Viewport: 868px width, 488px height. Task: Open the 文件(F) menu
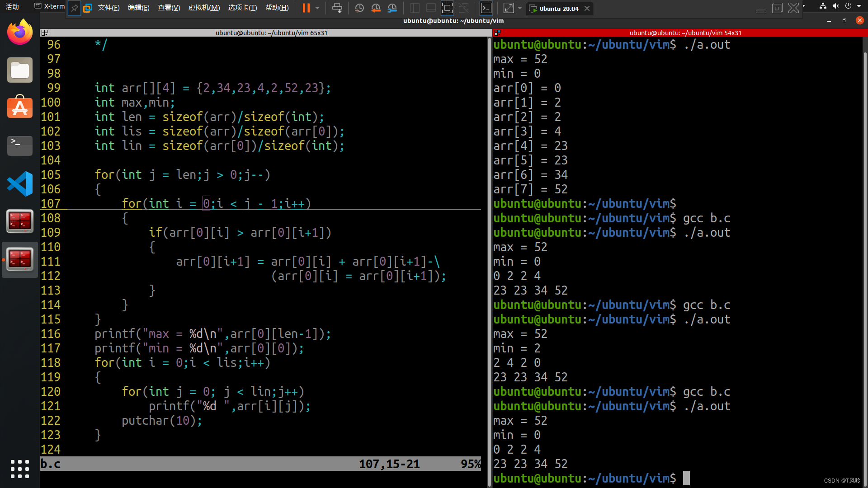(x=108, y=8)
